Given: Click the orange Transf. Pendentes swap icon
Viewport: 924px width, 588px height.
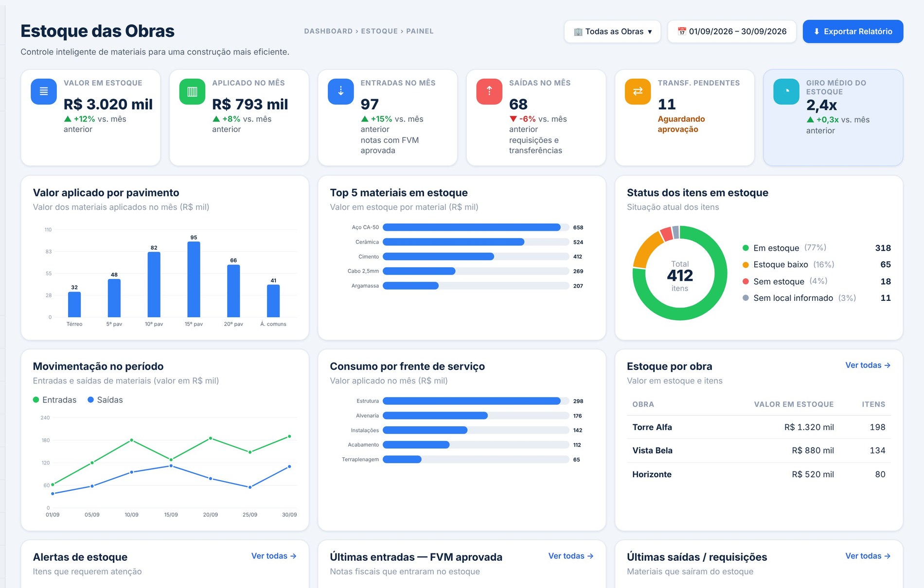Looking at the screenshot, I should point(638,91).
